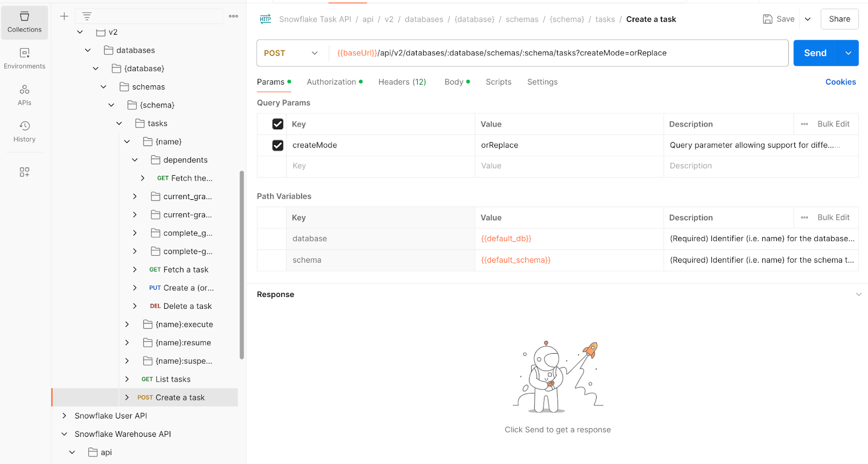868x464 pixels.
Task: Open the Cookies link
Action: coord(840,82)
